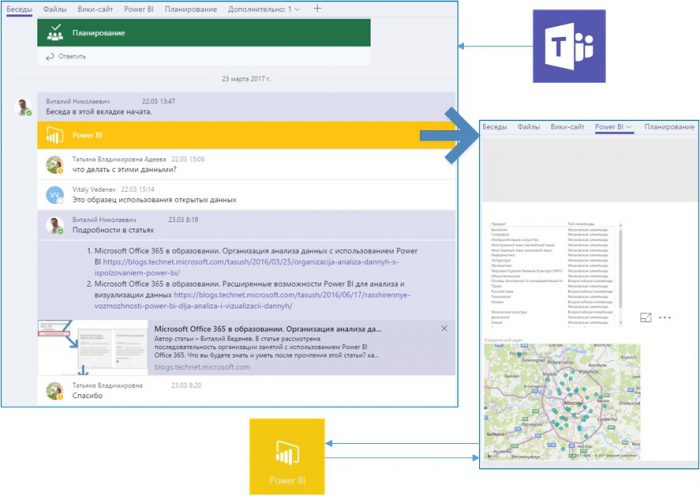Image resolution: width=700 pixels, height=496 pixels.
Task: Click the report table vertical scrollbar
Action: tap(620, 268)
